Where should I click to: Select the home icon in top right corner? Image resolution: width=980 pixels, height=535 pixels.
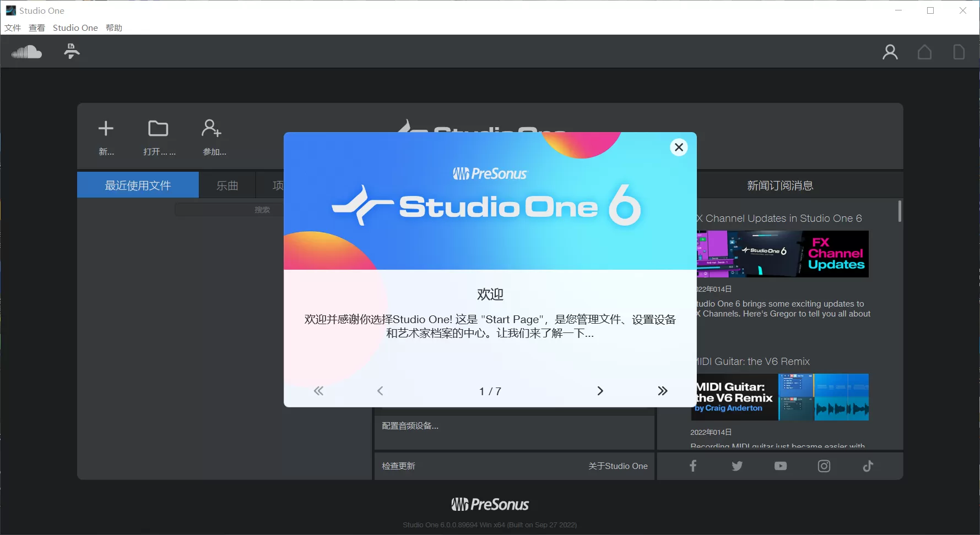click(x=925, y=51)
